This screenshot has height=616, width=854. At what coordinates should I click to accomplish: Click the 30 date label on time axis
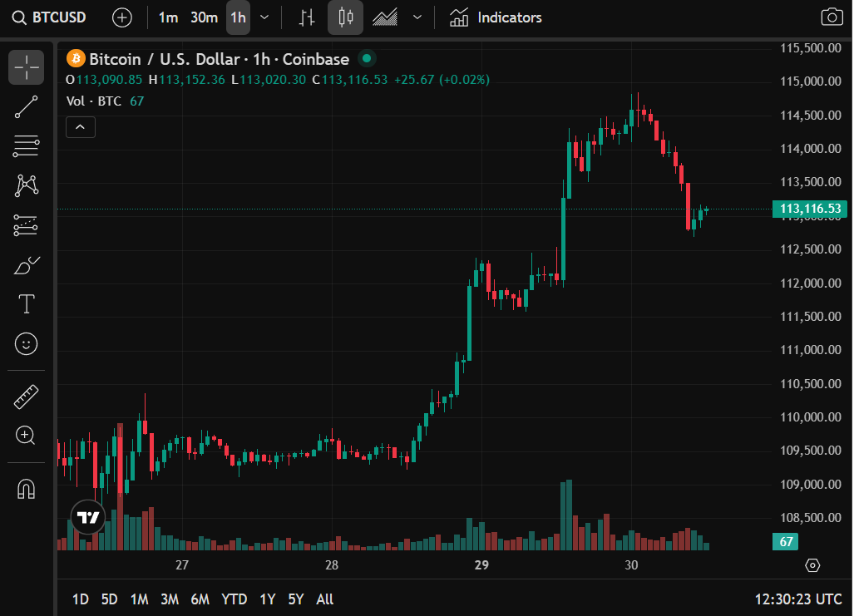(631, 565)
